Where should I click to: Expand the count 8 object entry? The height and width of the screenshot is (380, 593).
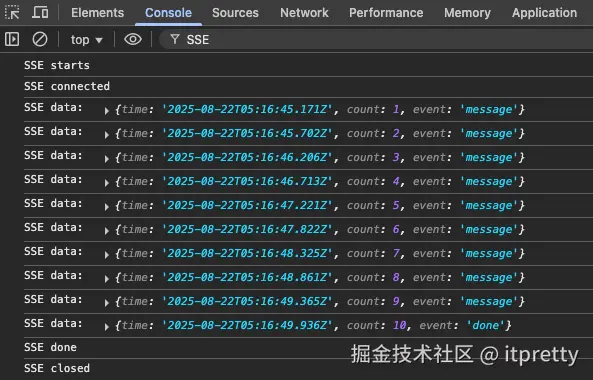pos(107,278)
